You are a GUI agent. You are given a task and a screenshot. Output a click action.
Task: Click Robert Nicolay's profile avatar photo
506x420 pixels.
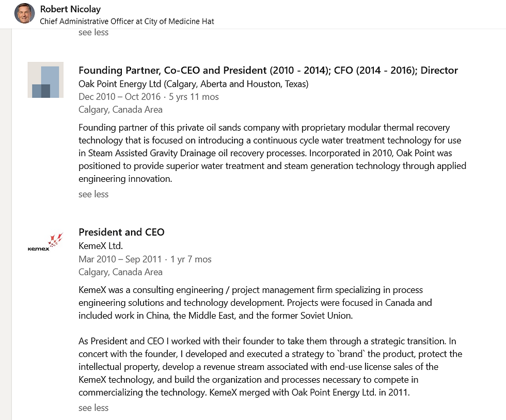[25, 13]
